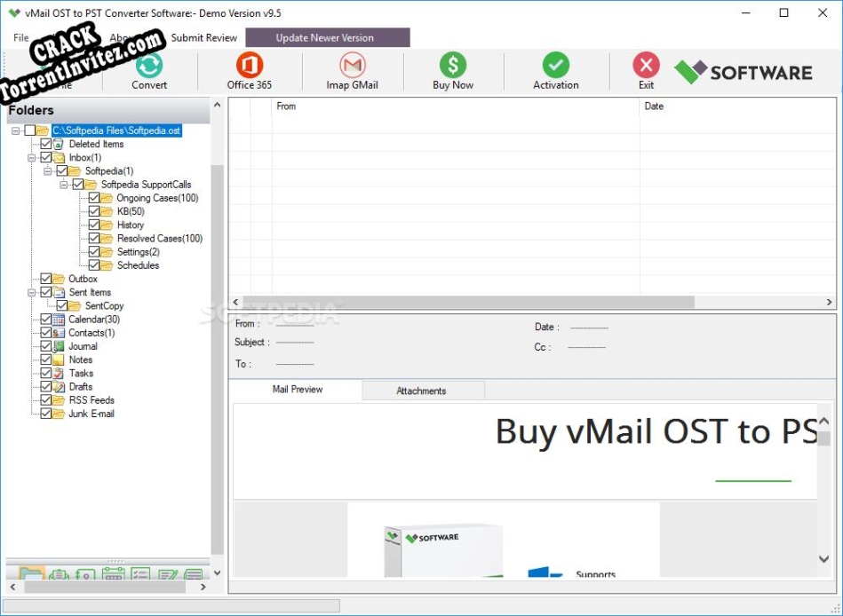Switch to the Attachments tab
Image resolution: width=843 pixels, height=616 pixels.
click(x=423, y=390)
